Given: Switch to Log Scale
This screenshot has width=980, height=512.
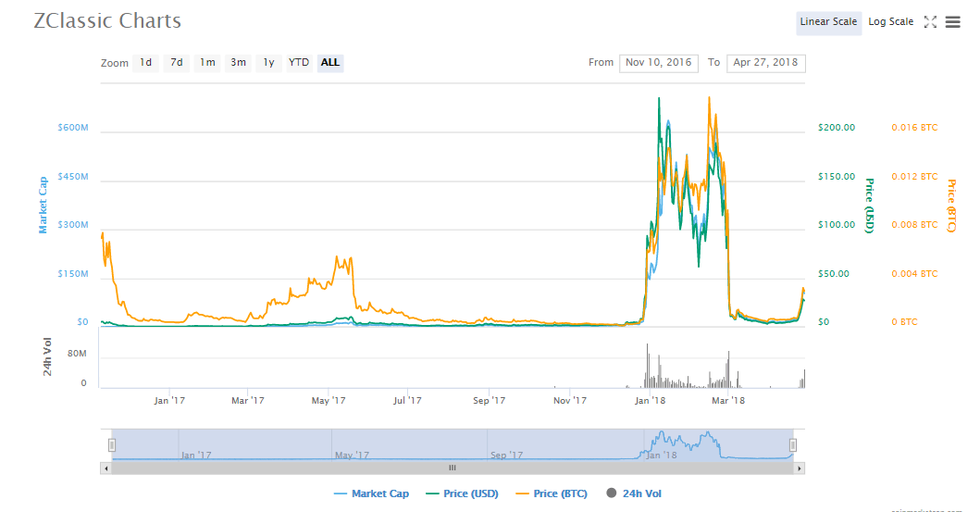Looking at the screenshot, I should [x=890, y=22].
